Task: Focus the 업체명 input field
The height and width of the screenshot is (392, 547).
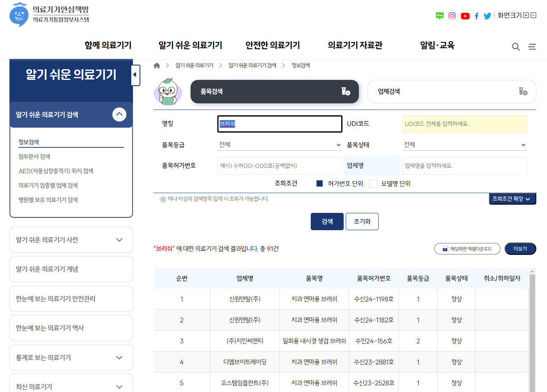Action: 465,166
